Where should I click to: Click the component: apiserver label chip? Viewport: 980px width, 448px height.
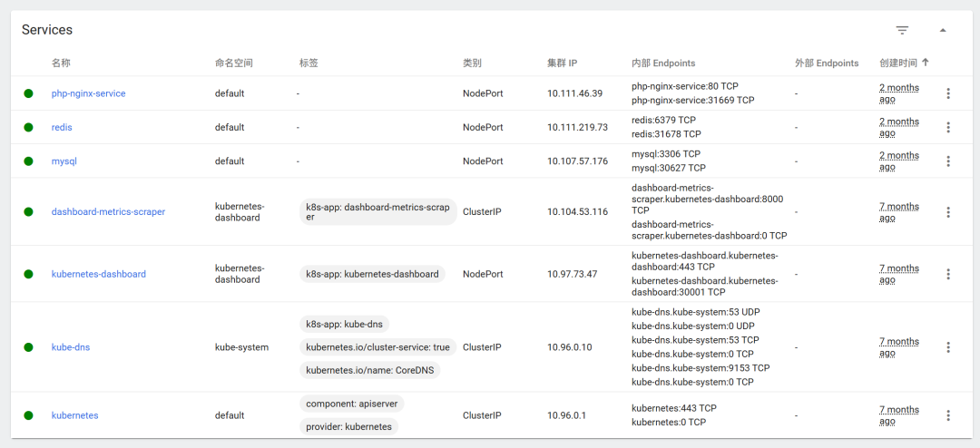(x=352, y=403)
